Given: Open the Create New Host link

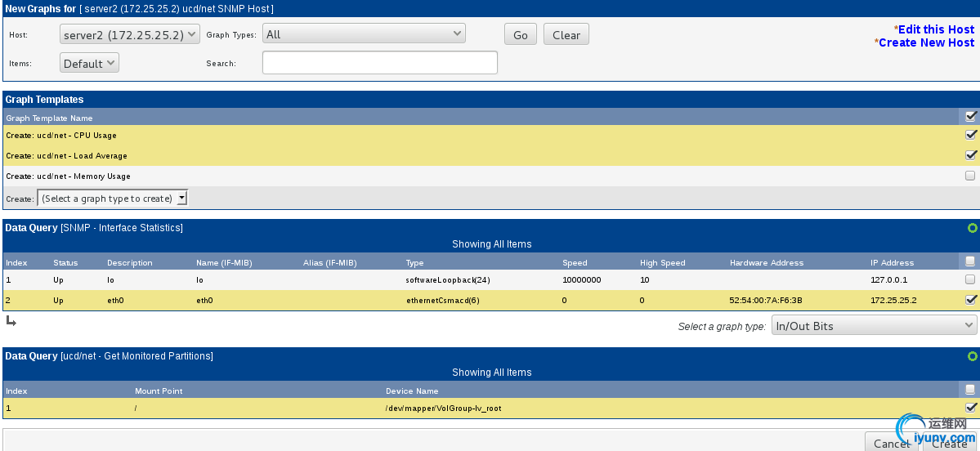Looking at the screenshot, I should (926, 42).
